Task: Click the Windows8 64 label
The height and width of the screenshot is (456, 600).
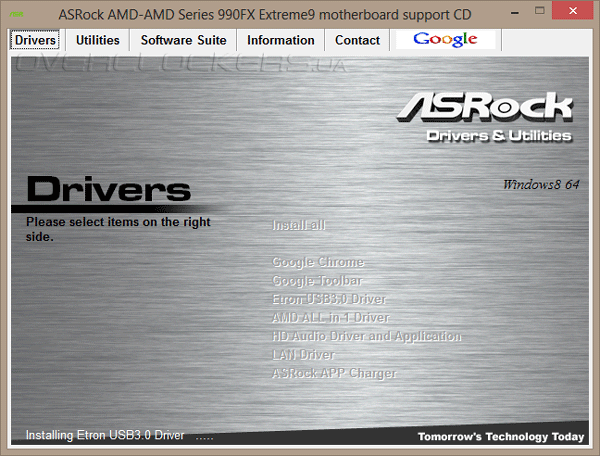Action: coord(541,184)
